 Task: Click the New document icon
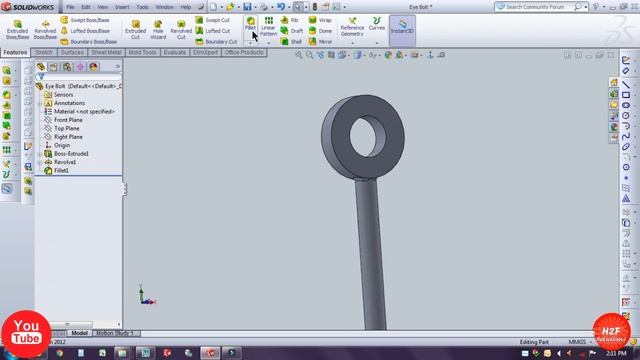click(213, 7)
